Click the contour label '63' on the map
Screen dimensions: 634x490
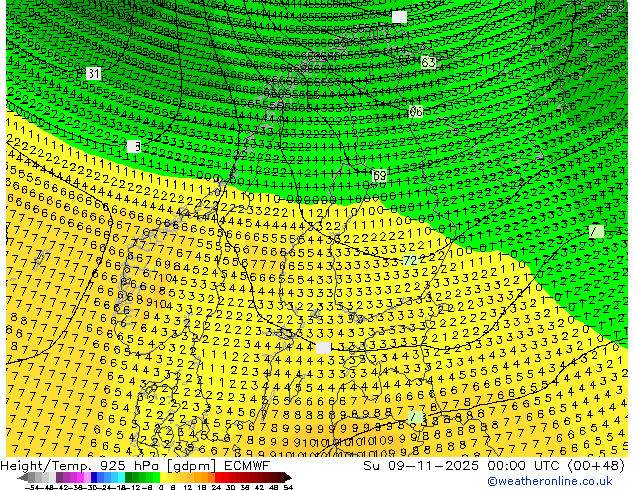428,63
